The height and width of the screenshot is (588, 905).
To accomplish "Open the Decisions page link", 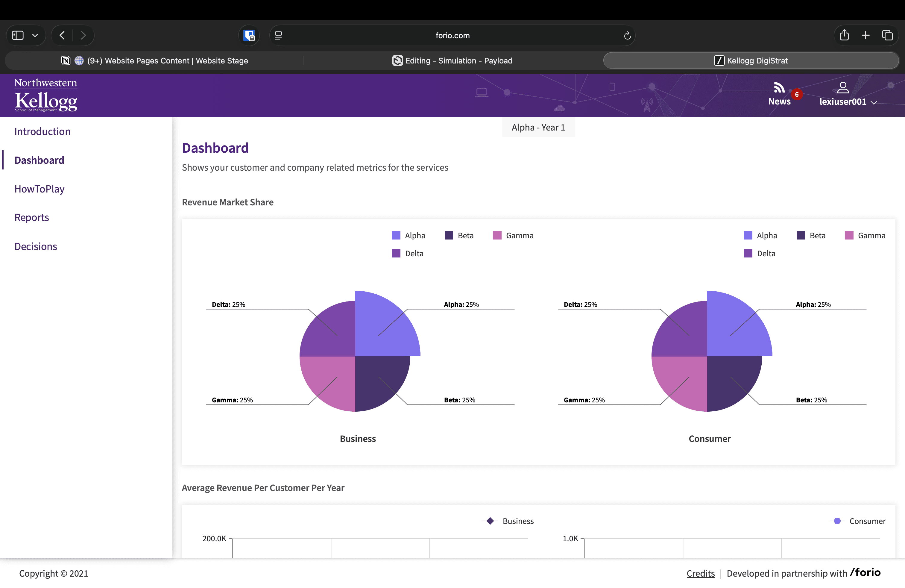I will (x=36, y=246).
